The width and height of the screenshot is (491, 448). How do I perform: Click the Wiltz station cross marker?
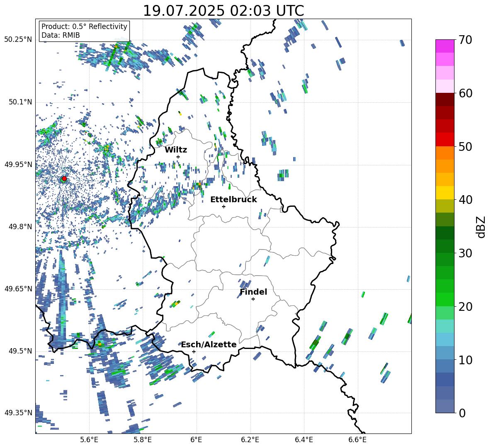(178, 157)
